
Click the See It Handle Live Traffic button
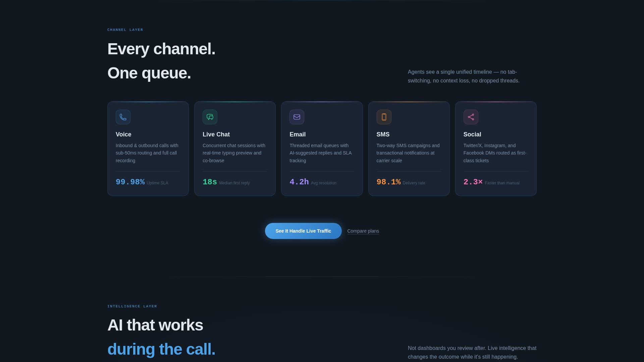[303, 231]
